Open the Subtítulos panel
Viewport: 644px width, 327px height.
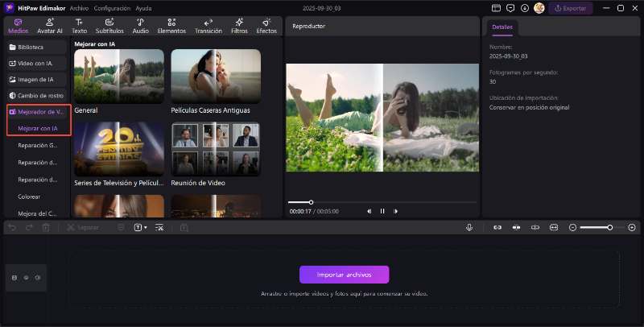(109, 26)
